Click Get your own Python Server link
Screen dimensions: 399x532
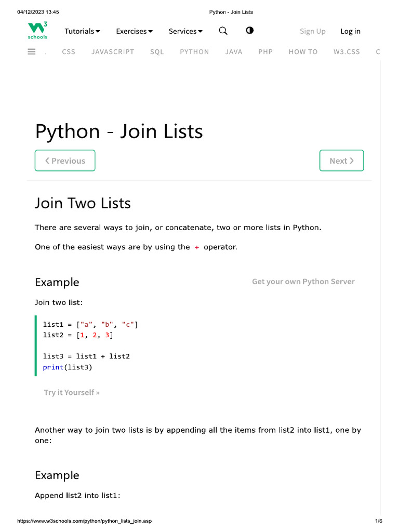pos(303,282)
